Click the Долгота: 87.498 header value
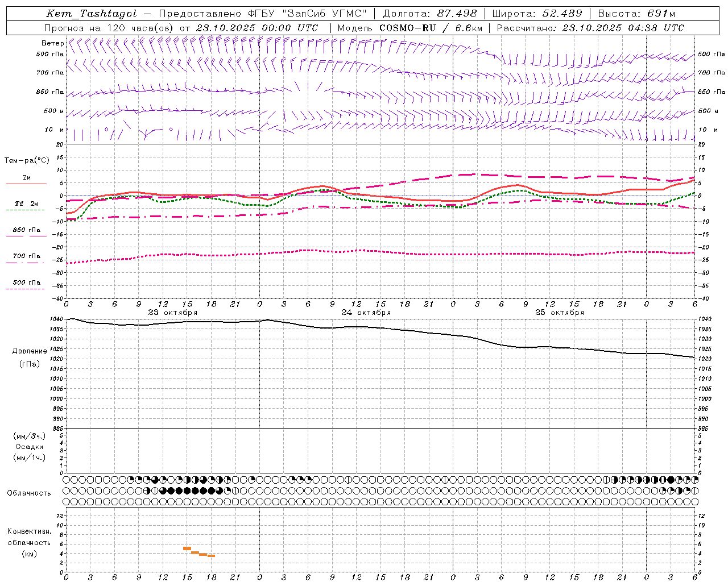This screenshot has height=582, width=728. click(x=430, y=14)
